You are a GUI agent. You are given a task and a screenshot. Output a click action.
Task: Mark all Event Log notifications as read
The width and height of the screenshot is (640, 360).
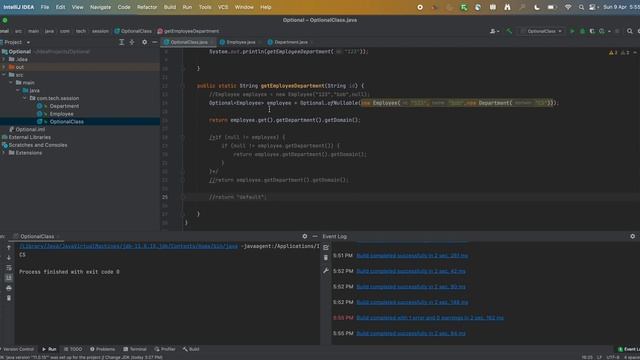pos(326,247)
